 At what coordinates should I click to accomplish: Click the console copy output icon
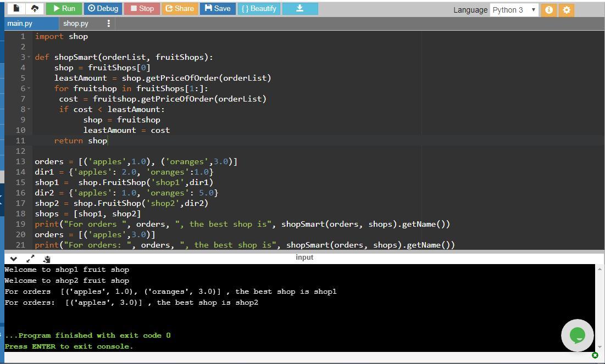pos(47,259)
